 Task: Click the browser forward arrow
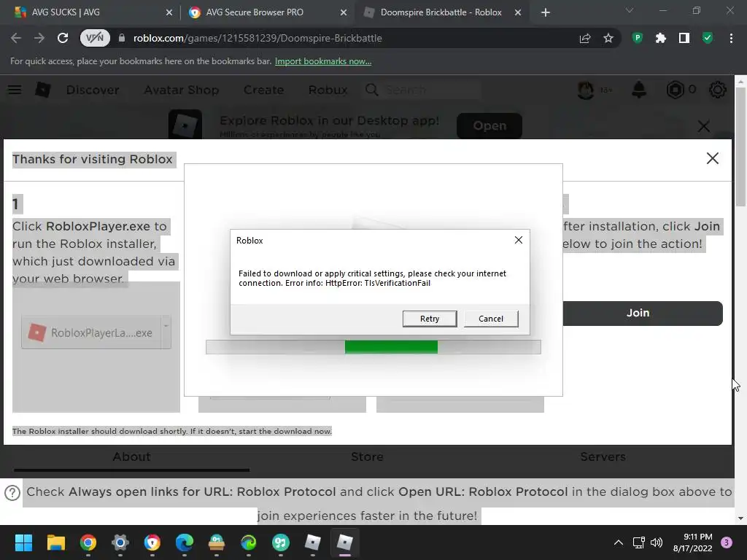[39, 38]
